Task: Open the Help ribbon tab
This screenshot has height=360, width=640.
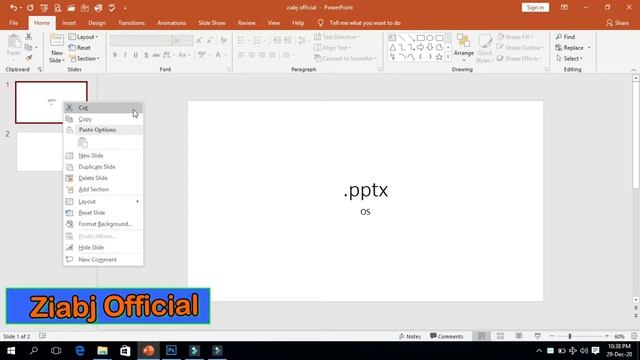Action: click(298, 23)
